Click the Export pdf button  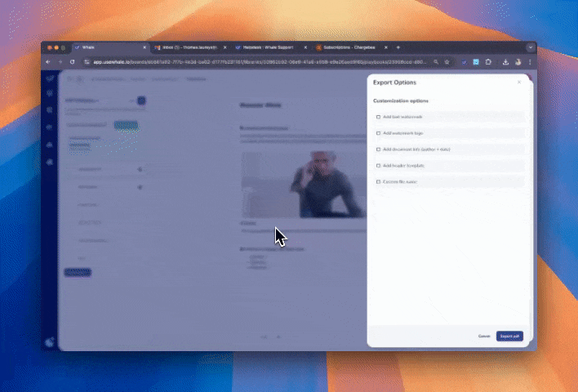[x=509, y=336]
